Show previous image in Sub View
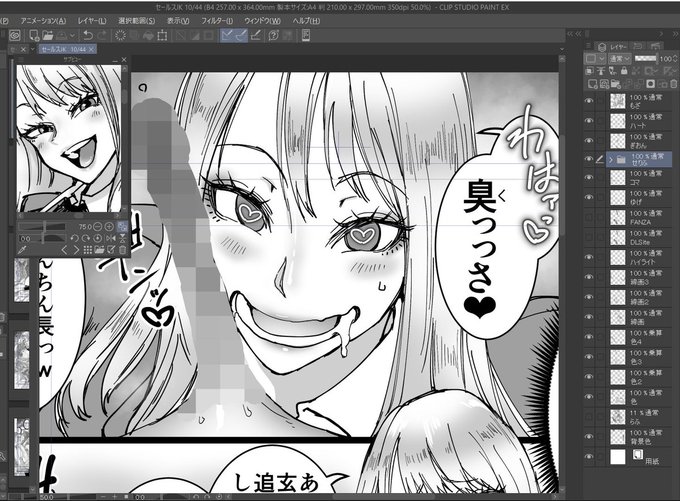The height and width of the screenshot is (501, 680). [x=64, y=250]
